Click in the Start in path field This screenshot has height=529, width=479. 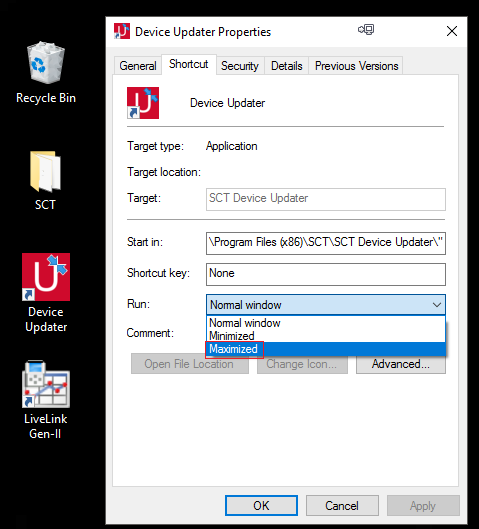click(x=326, y=243)
